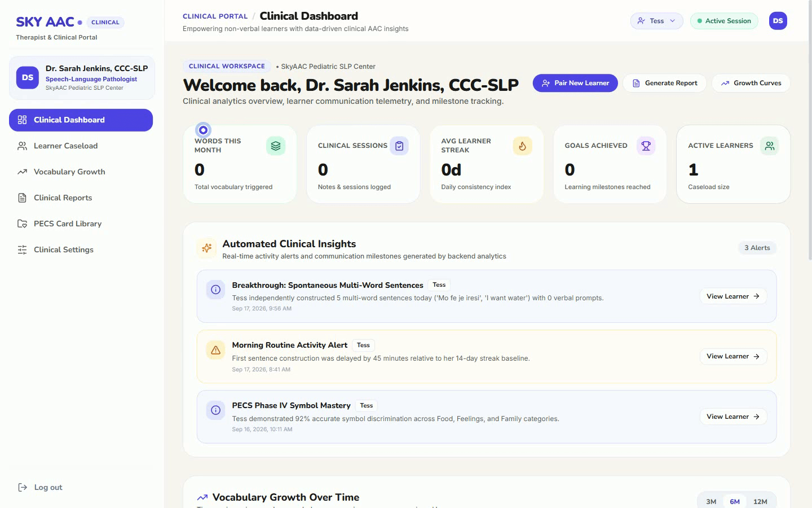The height and width of the screenshot is (508, 812).
Task: Click the trophy icon in Goals Achieved card
Action: tap(646, 146)
